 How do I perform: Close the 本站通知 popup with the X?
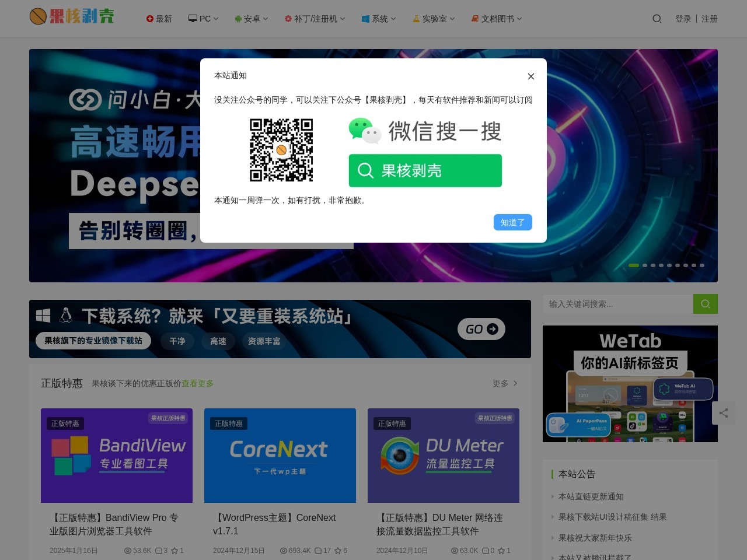(x=530, y=76)
